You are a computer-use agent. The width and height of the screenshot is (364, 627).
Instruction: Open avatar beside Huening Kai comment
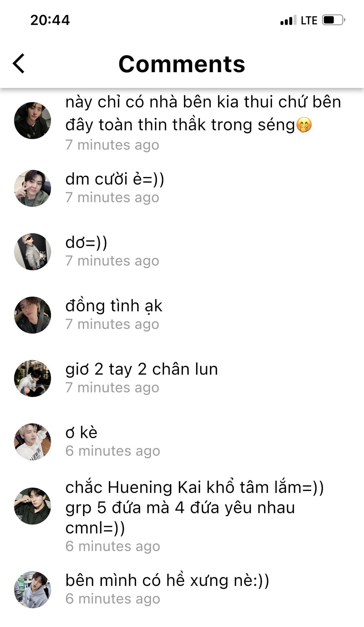point(33,506)
